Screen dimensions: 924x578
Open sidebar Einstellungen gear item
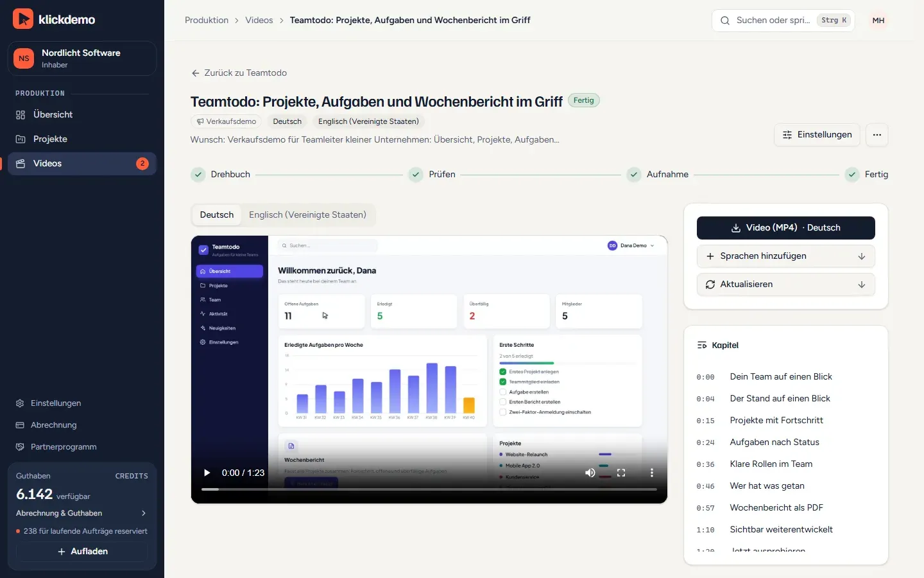pyautogui.click(x=82, y=403)
